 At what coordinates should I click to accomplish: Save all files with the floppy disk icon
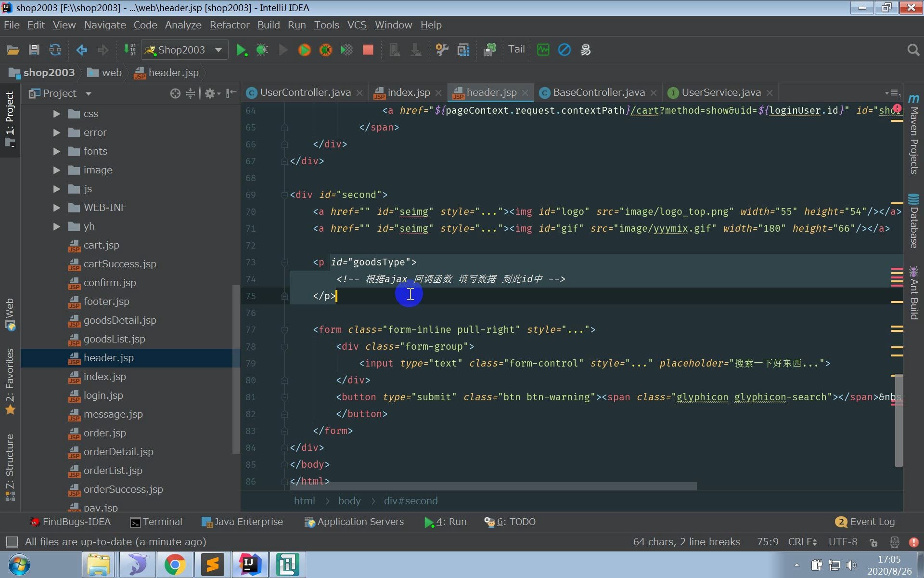point(34,50)
